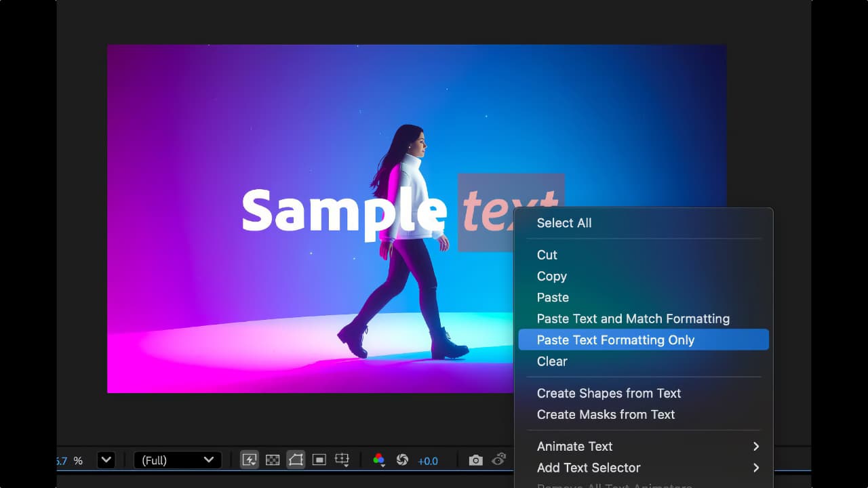Click the exposure value +0.0

tap(428, 461)
